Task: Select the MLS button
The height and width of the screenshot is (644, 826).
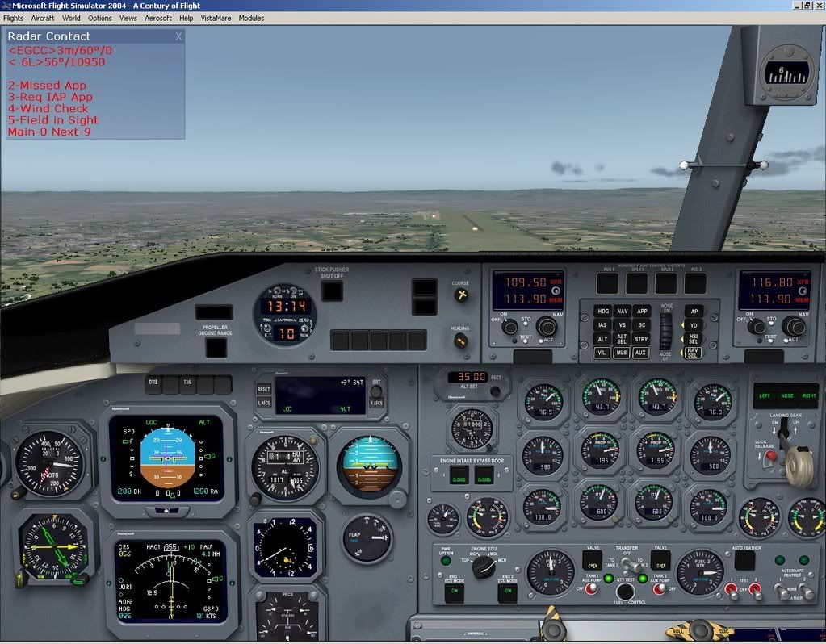Action: 622,353
